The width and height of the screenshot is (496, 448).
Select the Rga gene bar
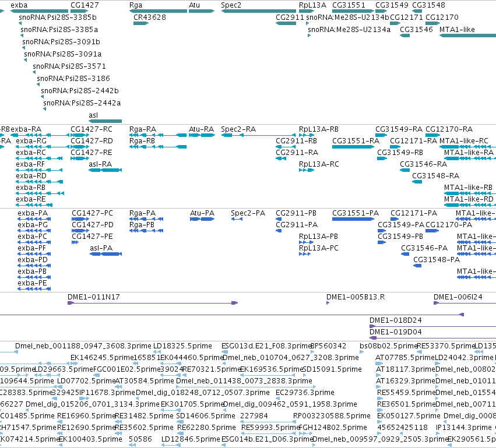tap(158, 11)
